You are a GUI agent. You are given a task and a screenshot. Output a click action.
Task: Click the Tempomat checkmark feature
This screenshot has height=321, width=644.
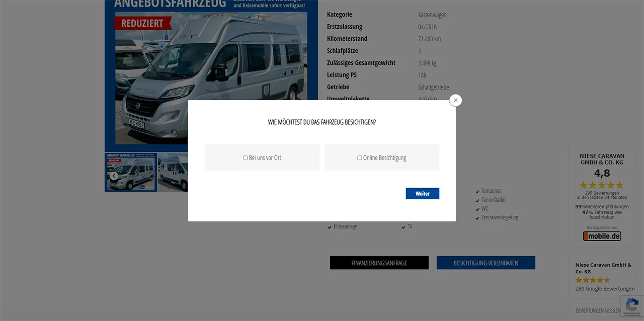[489, 191]
